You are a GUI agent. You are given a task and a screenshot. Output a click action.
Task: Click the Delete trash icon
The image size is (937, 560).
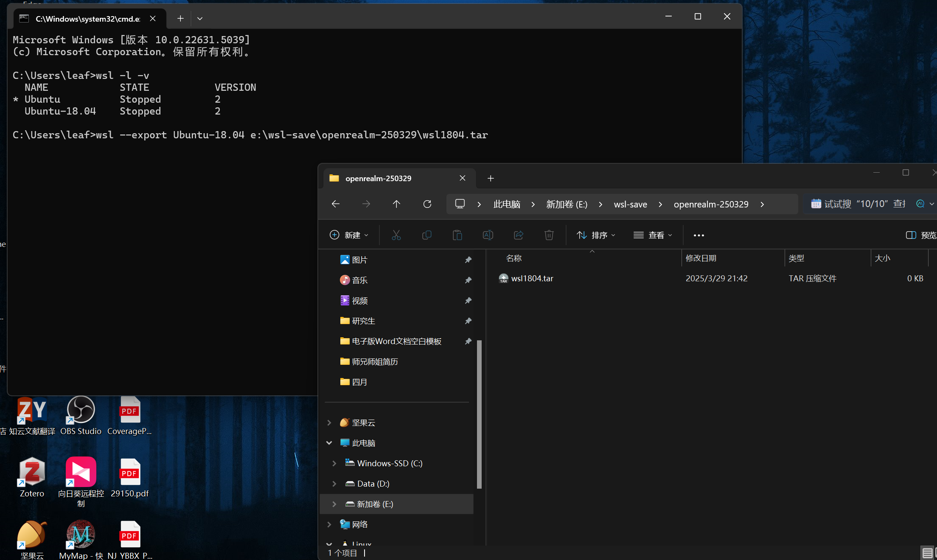[x=549, y=235]
